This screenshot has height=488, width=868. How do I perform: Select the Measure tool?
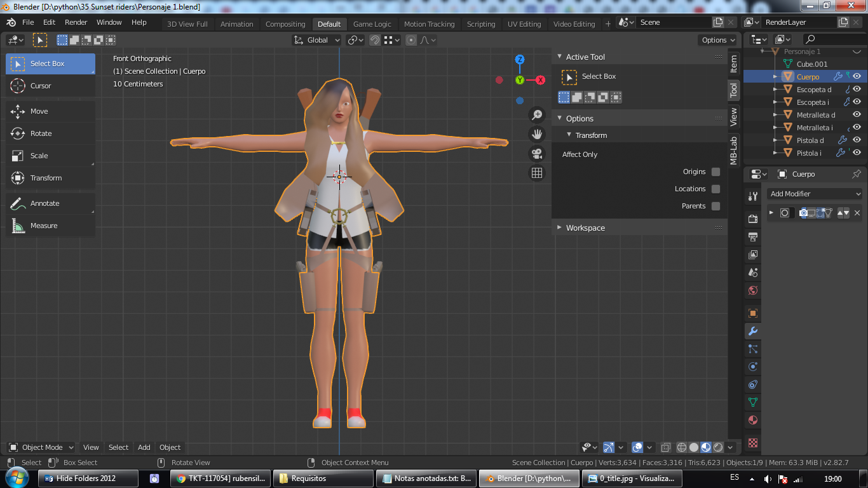tap(51, 226)
